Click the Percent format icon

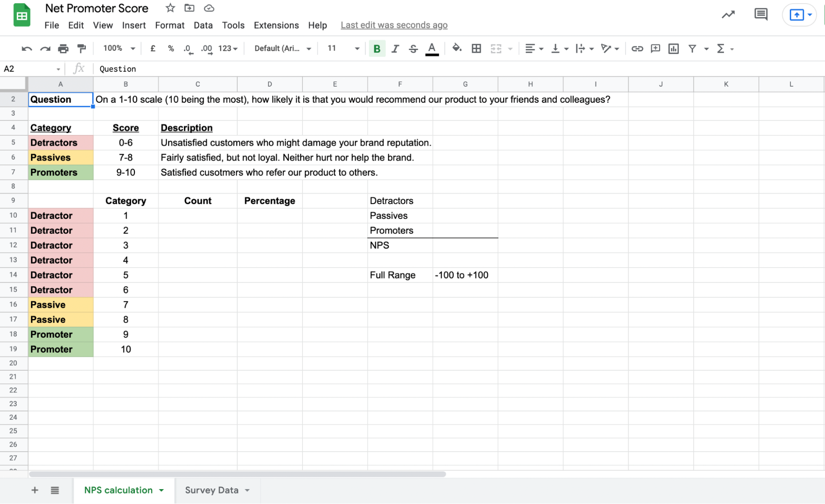point(170,48)
